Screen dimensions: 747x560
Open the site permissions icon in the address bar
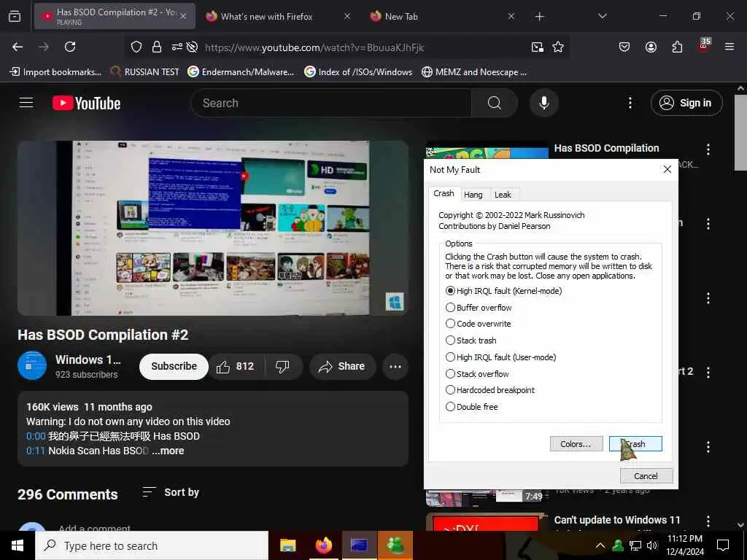click(x=177, y=47)
